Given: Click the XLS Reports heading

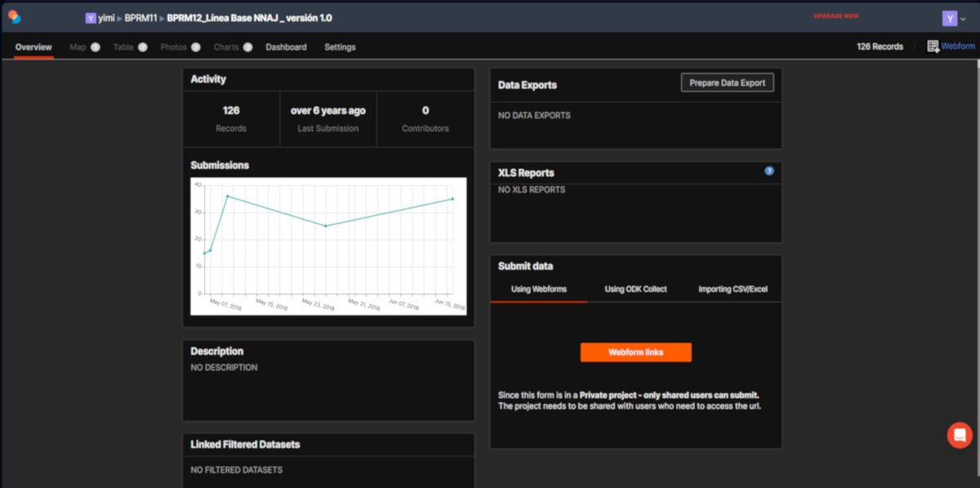Looking at the screenshot, I should [x=526, y=173].
